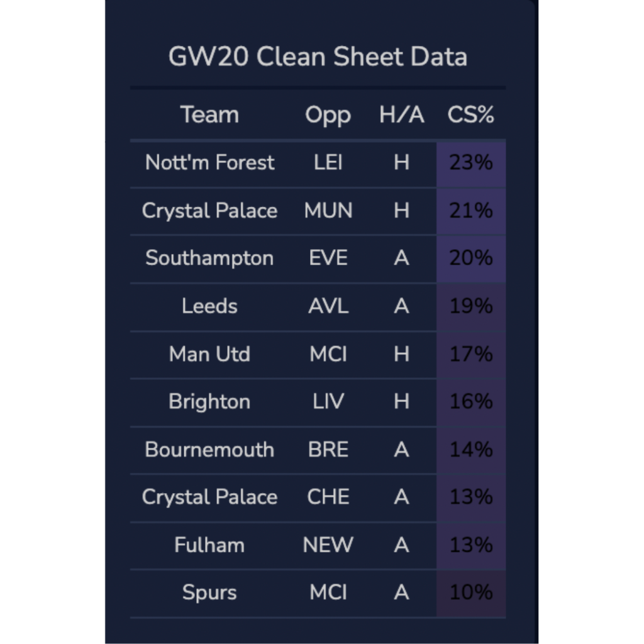Open the Man Utd team entry
644x644 pixels.
[x=209, y=354]
